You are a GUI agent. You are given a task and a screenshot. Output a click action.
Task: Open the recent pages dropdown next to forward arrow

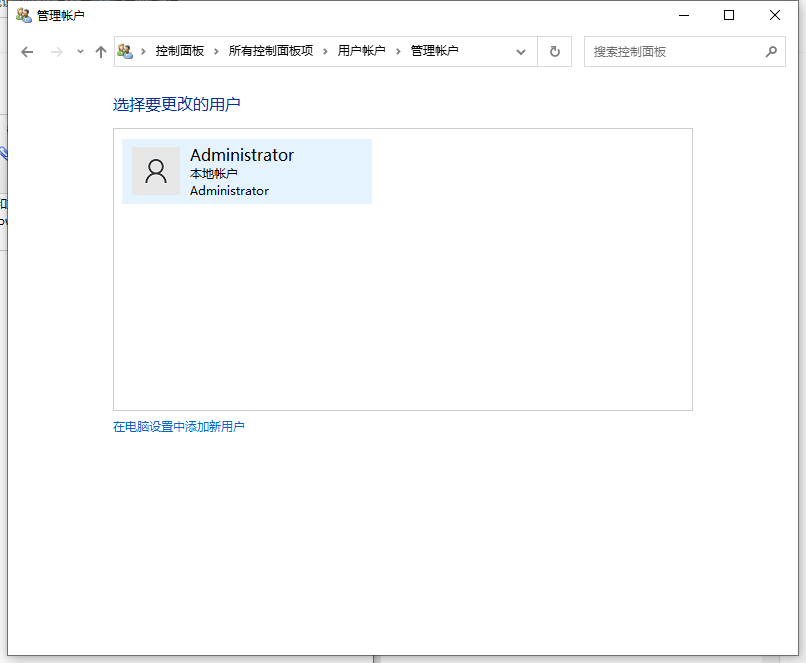pyautogui.click(x=78, y=51)
